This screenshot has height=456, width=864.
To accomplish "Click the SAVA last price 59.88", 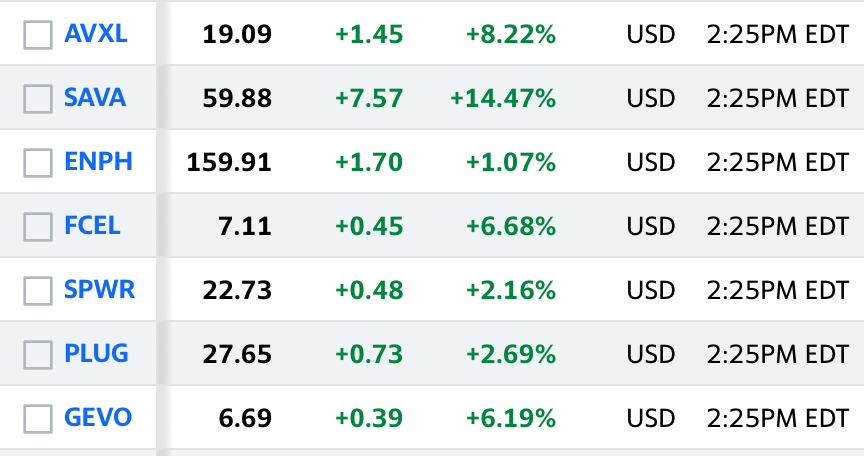I will 237,98.
